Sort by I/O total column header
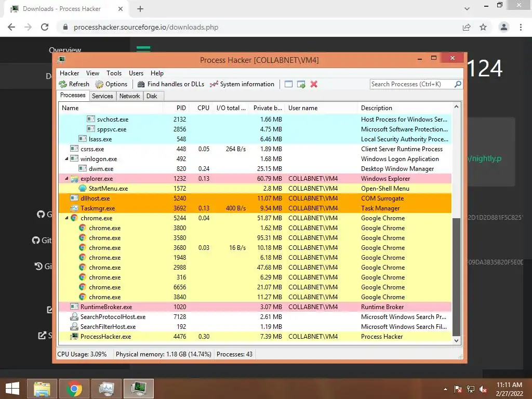 coord(231,108)
